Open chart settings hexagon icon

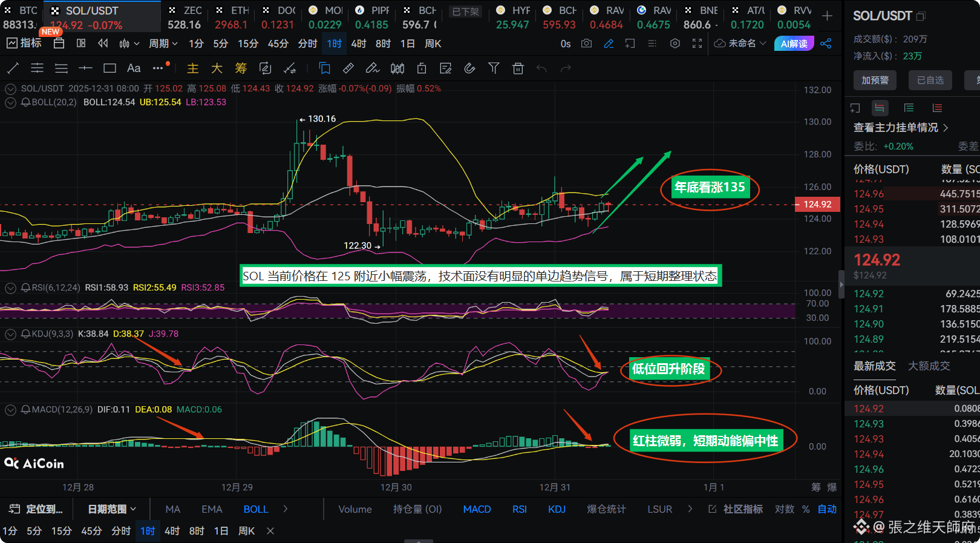point(675,44)
